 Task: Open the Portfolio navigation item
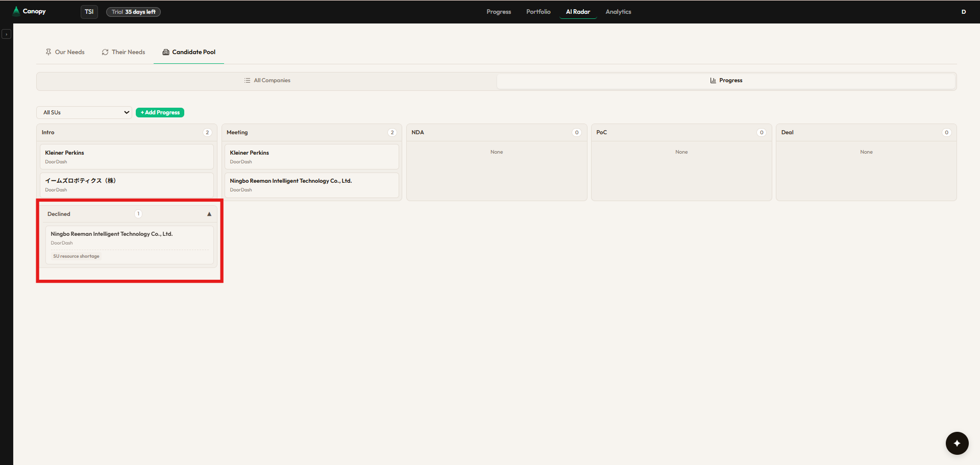538,12
